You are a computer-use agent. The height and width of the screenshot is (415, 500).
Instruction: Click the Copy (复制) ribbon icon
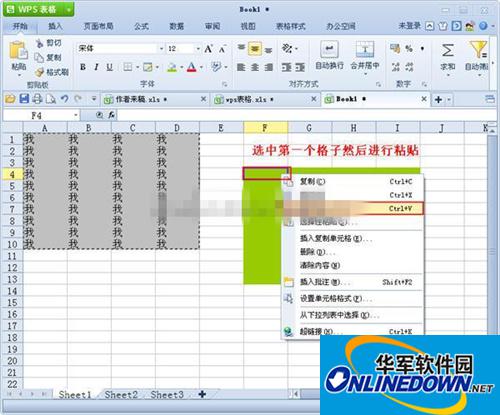(x=39, y=57)
